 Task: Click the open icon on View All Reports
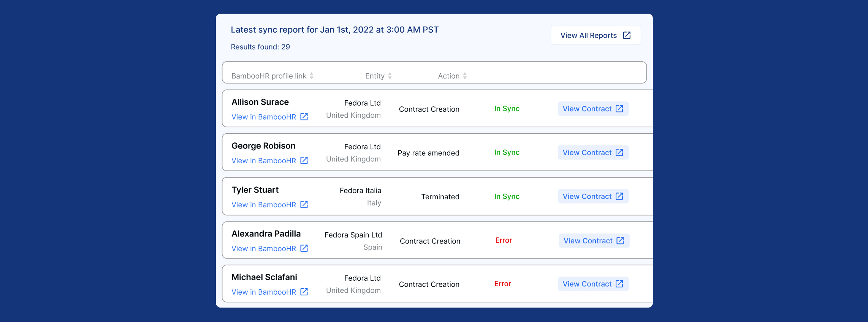(x=627, y=35)
